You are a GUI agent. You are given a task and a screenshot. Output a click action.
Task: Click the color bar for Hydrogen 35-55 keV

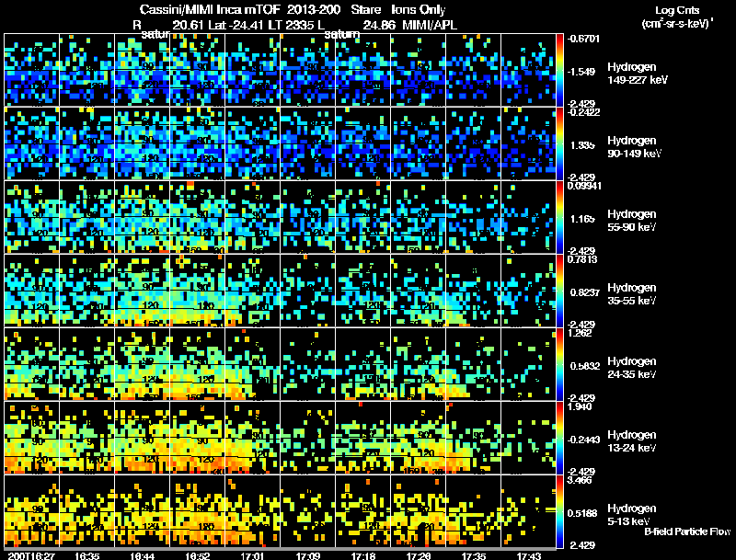(x=559, y=291)
